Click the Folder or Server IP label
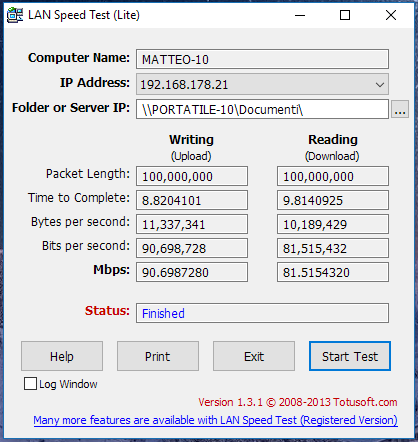 (71, 108)
